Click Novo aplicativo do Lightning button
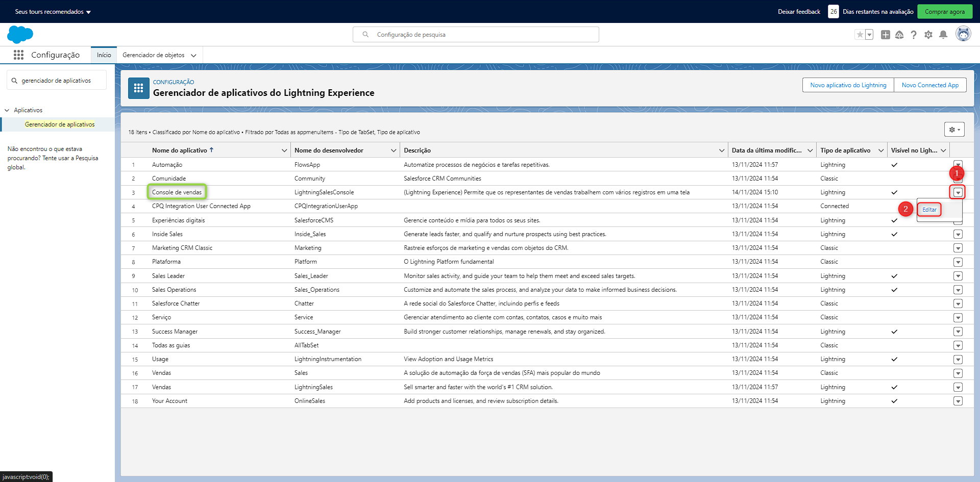980x482 pixels. click(848, 85)
